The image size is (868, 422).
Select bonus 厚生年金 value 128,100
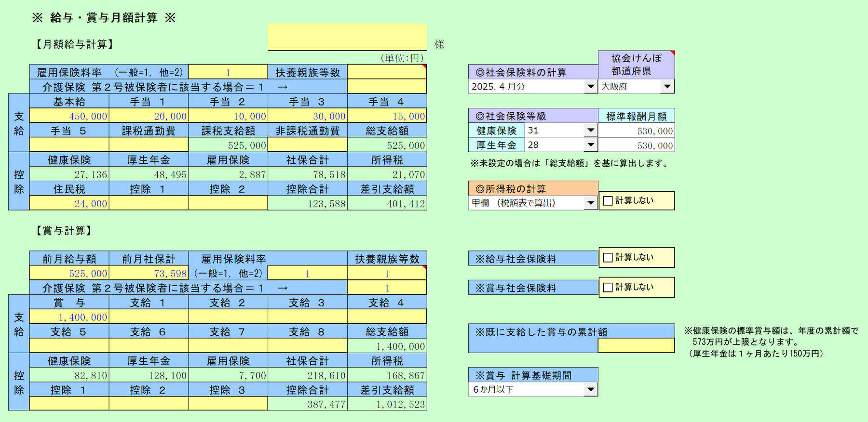point(149,375)
